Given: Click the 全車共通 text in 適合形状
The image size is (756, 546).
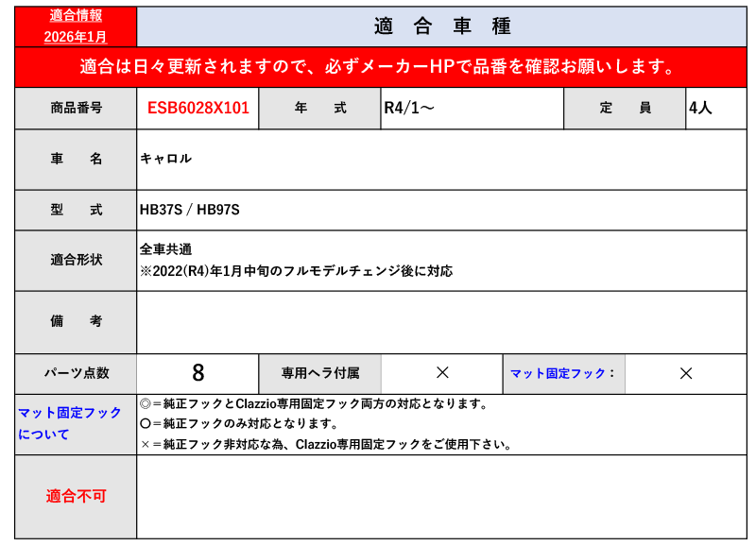Looking at the screenshot, I should [166, 249].
